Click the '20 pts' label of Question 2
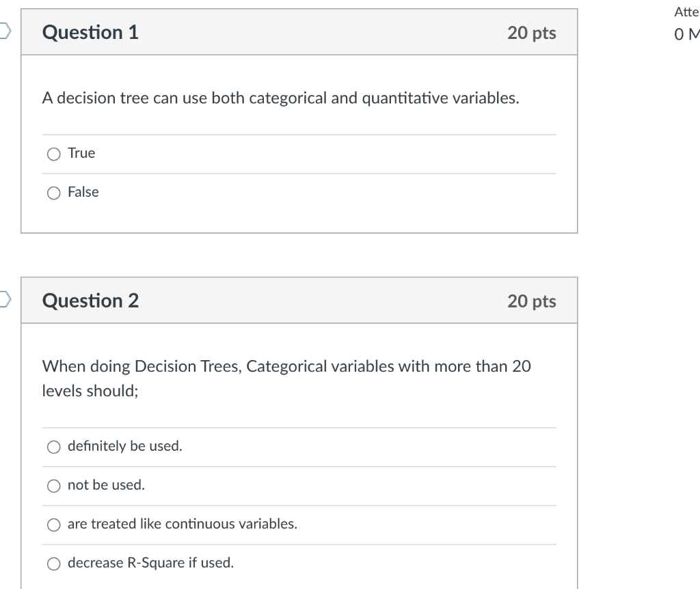This screenshot has height=589, width=700. 532,301
